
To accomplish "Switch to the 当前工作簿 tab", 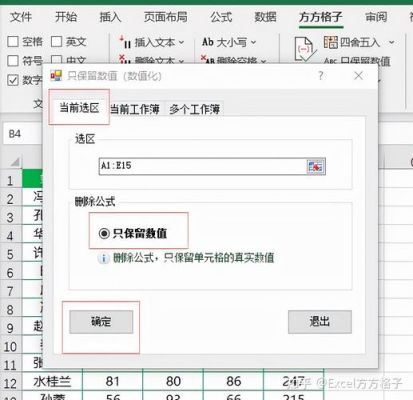I will 135,109.
